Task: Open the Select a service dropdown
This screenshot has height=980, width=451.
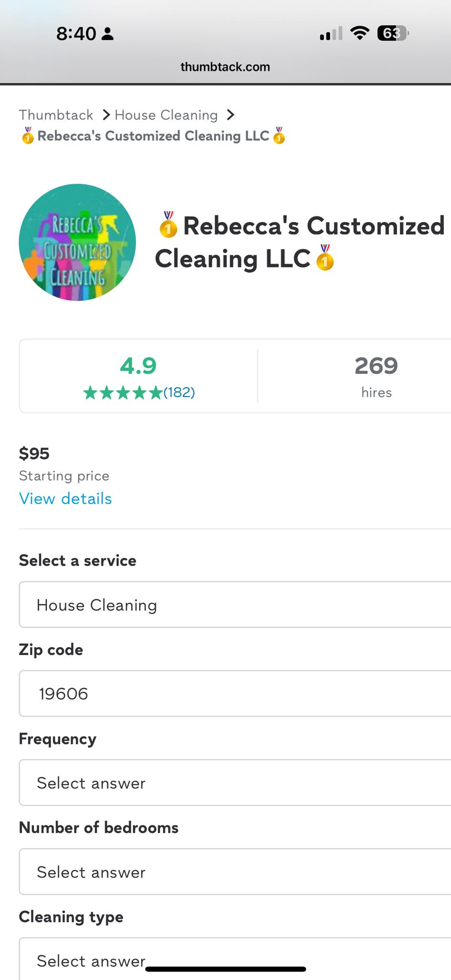Action: (x=235, y=604)
